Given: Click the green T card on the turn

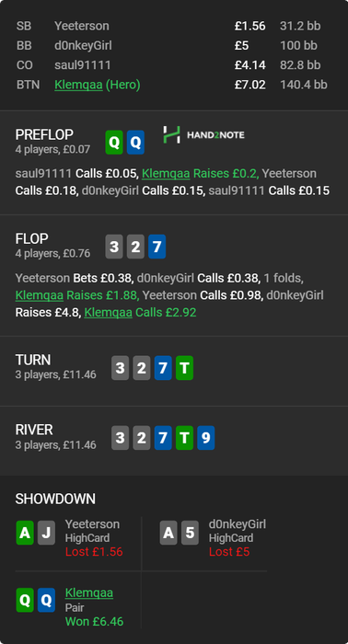Looking at the screenshot, I should [184, 368].
